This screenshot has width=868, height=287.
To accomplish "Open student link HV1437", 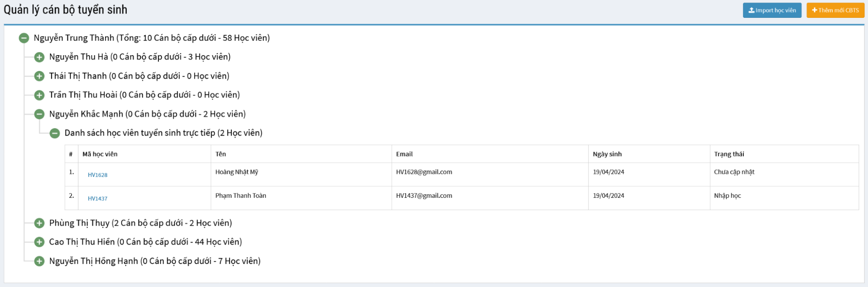I will click(x=98, y=198).
